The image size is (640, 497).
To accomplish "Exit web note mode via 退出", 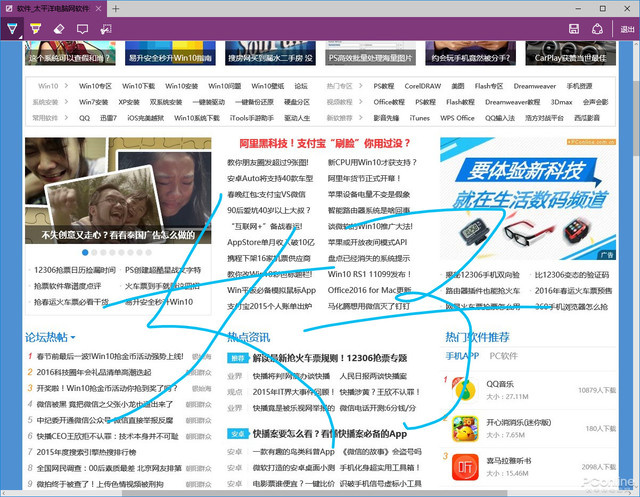I will (x=627, y=29).
